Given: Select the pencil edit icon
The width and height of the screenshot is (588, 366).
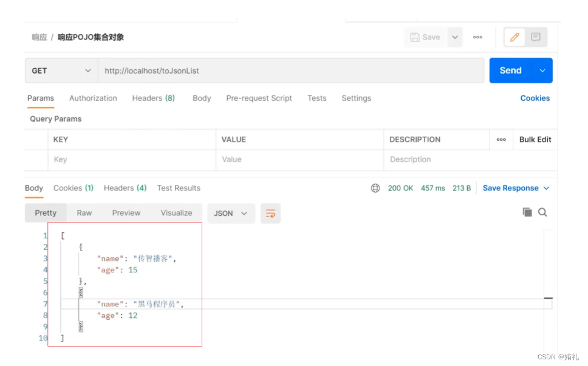Looking at the screenshot, I should 514,37.
